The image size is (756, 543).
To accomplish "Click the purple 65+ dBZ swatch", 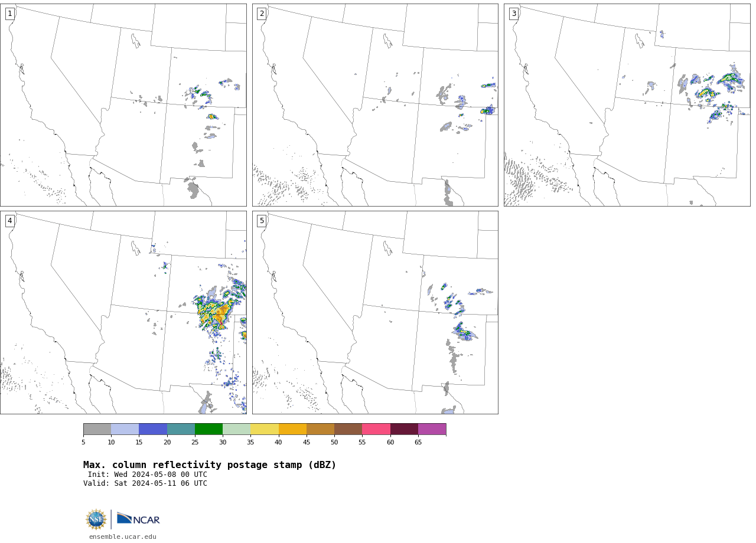I will pyautogui.click(x=432, y=429).
